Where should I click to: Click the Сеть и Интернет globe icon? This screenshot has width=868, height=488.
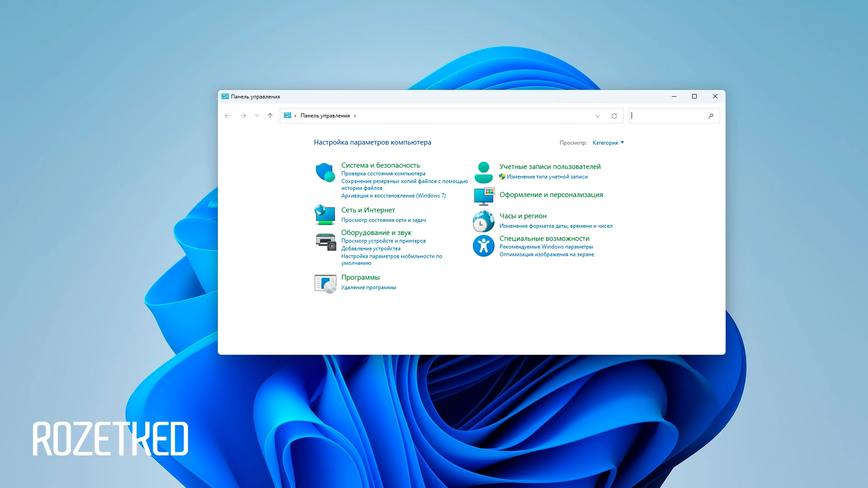pyautogui.click(x=325, y=216)
